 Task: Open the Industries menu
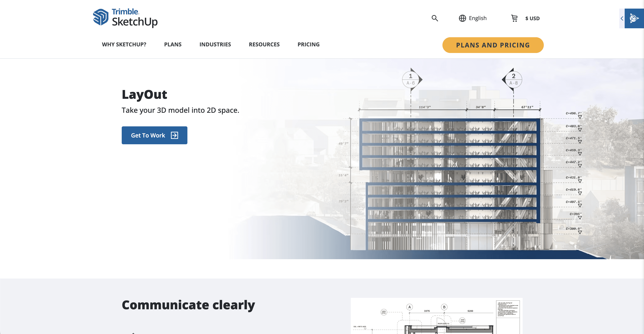point(215,45)
